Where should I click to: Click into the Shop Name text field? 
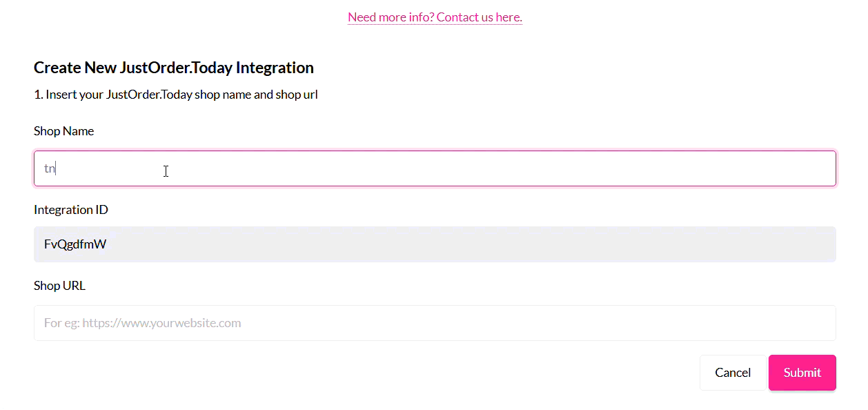[435, 168]
